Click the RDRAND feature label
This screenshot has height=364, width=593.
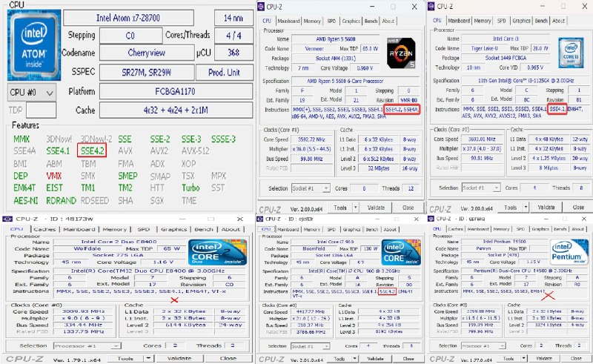tap(61, 201)
